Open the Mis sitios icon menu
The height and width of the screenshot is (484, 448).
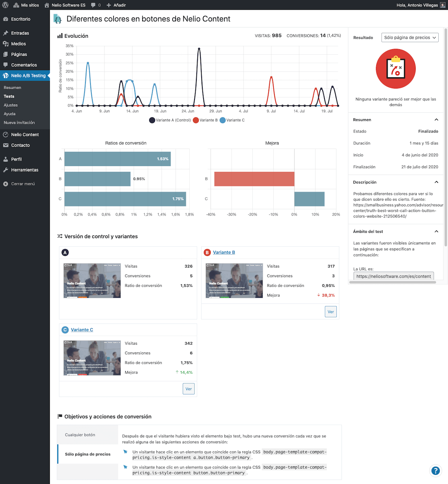click(x=16, y=5)
